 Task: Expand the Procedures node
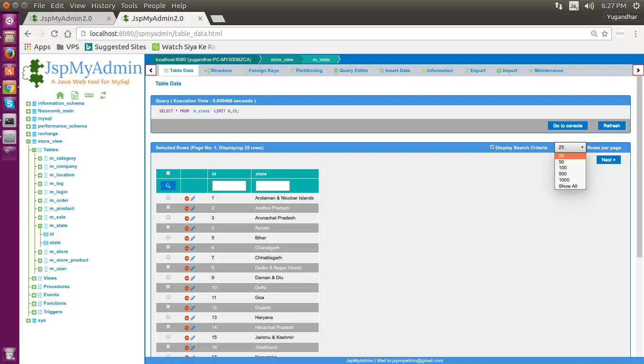click(34, 287)
